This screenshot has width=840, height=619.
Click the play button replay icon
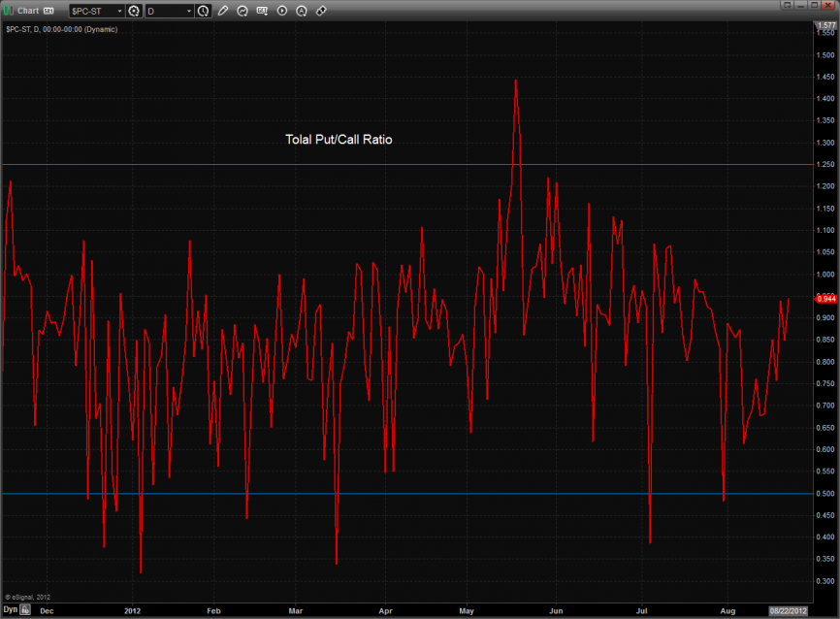coord(282,12)
